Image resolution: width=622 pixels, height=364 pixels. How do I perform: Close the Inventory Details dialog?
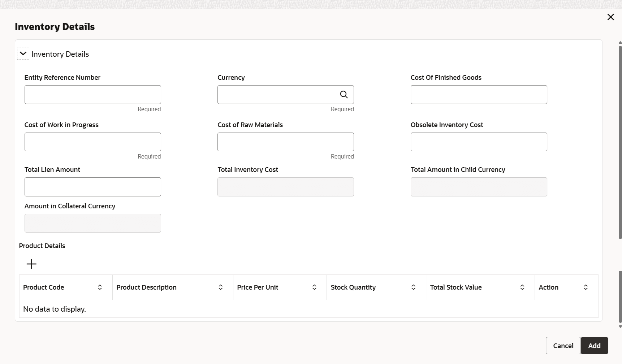[610, 17]
